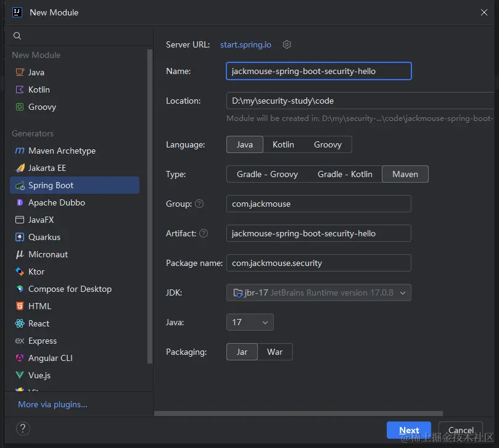This screenshot has width=499, height=448.
Task: Click the Apache Dubbo icon
Action: pyautogui.click(x=20, y=202)
